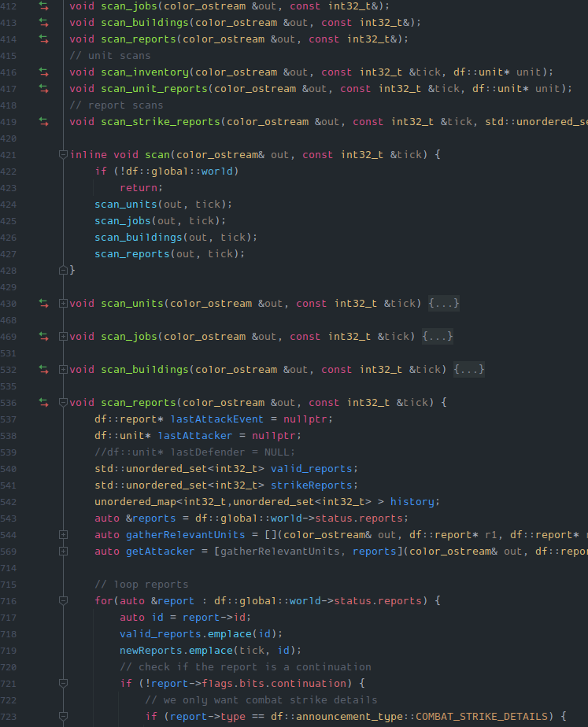Image resolution: width=588 pixels, height=727 pixels.
Task: Click the history variable on line 542
Action: coord(412,502)
